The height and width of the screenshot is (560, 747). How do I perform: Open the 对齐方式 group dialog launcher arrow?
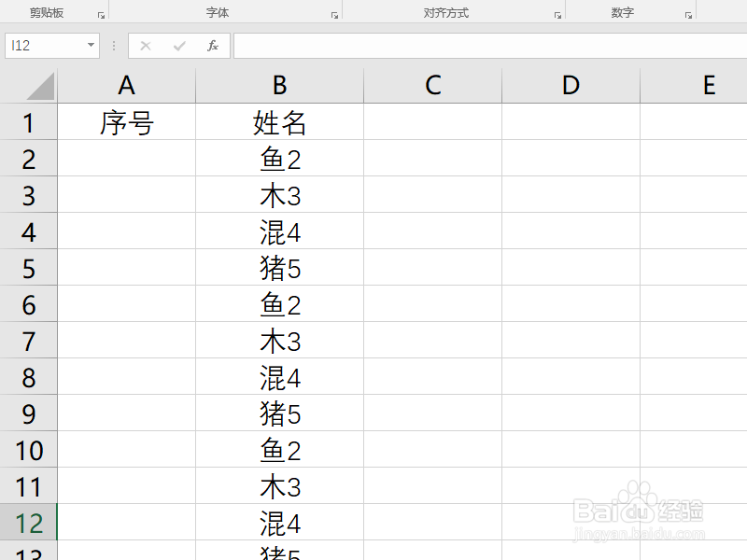(558, 13)
